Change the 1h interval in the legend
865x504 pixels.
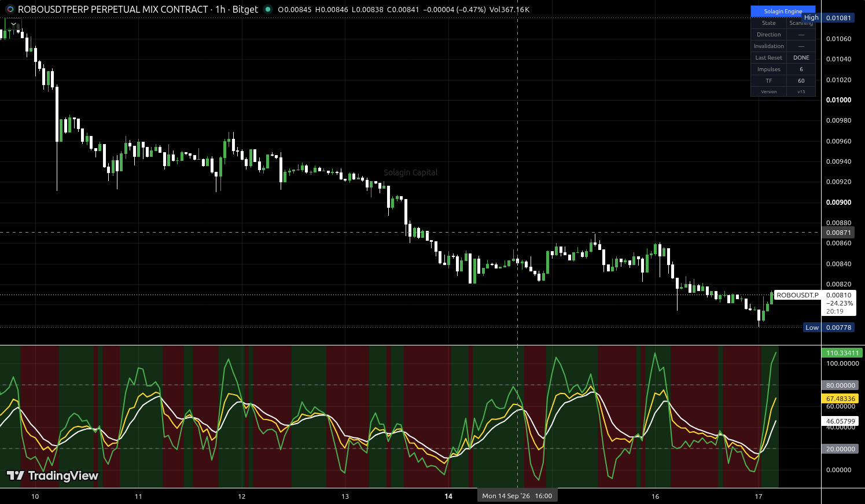pos(220,9)
